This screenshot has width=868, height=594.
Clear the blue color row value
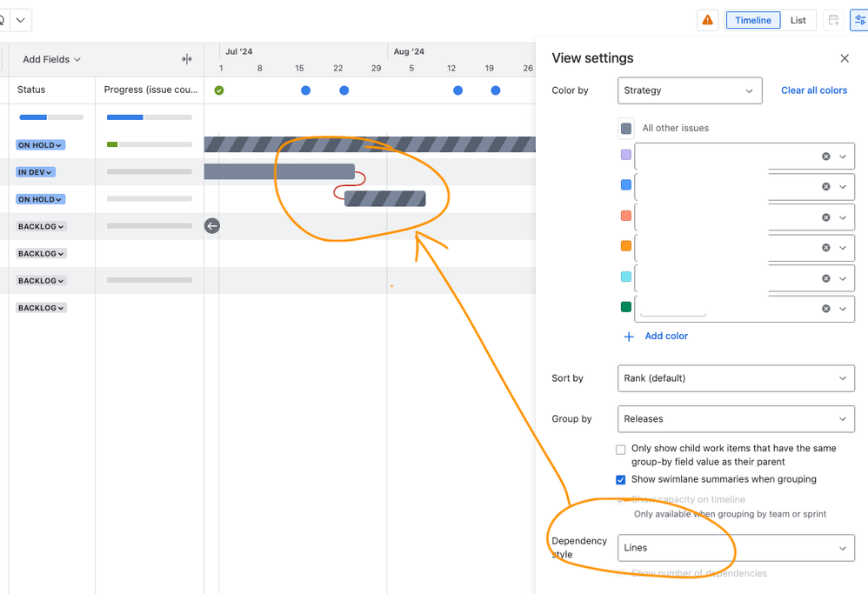826,187
